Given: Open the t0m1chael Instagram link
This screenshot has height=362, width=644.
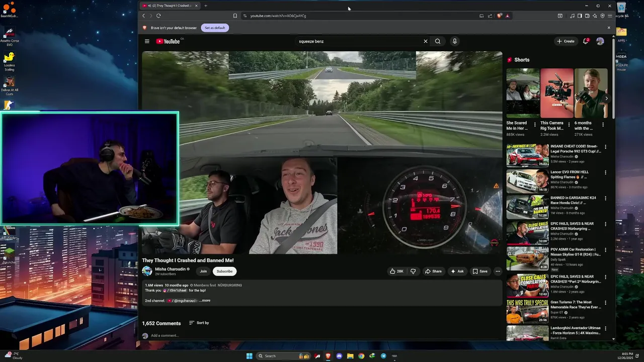Looking at the screenshot, I should (175, 291).
